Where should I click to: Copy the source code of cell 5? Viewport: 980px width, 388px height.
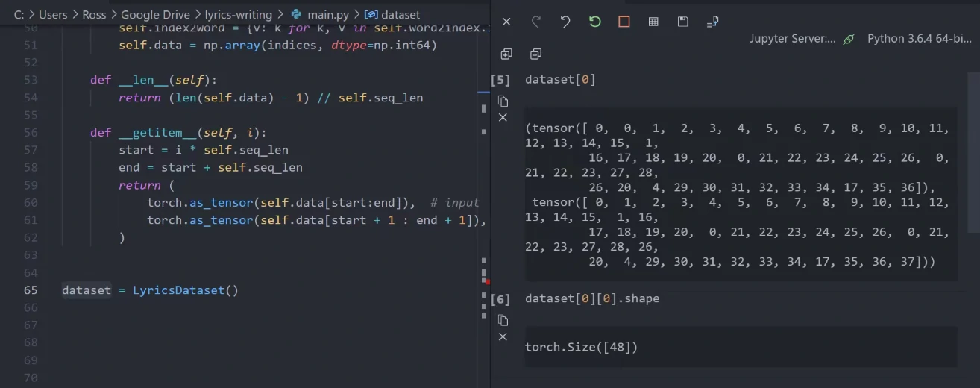coord(503,101)
